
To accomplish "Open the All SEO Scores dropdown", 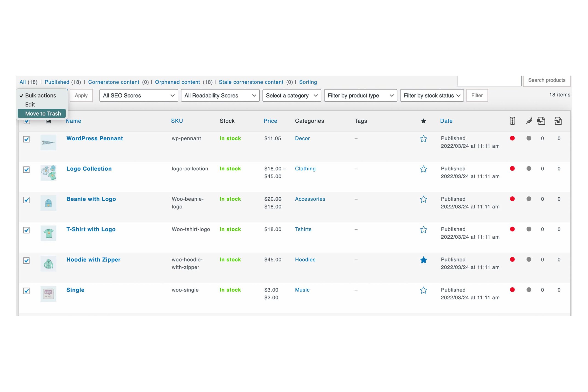I will 139,96.
